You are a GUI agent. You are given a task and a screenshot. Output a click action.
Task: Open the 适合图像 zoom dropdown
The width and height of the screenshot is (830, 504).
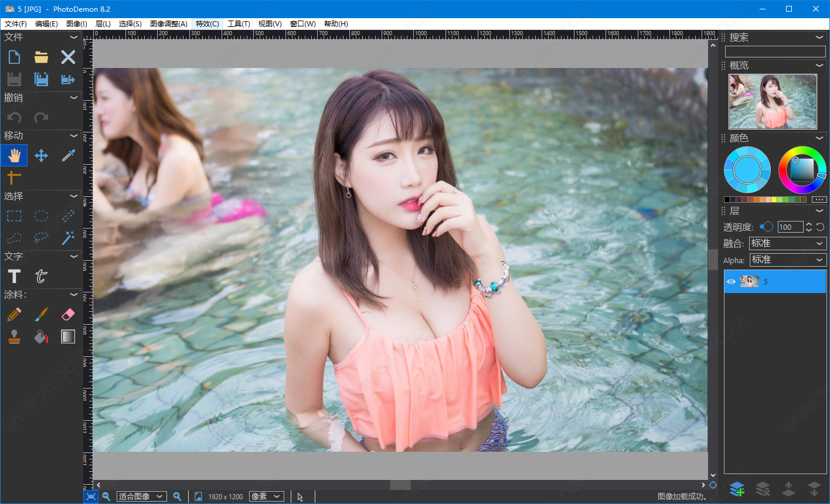(x=141, y=496)
